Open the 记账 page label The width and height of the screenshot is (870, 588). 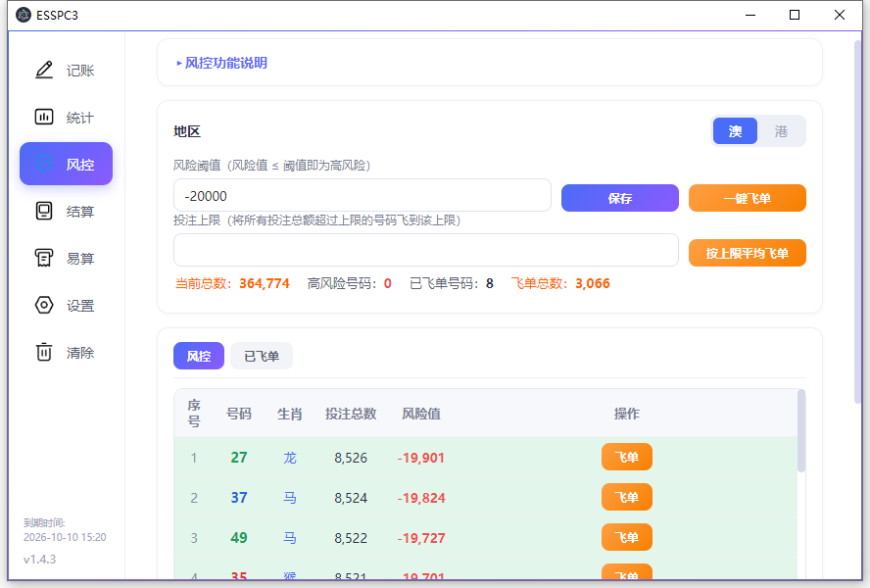(80, 71)
